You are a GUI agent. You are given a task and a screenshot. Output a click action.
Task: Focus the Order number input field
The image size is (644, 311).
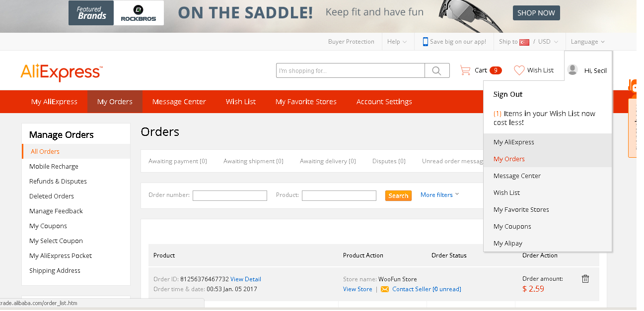(230, 195)
